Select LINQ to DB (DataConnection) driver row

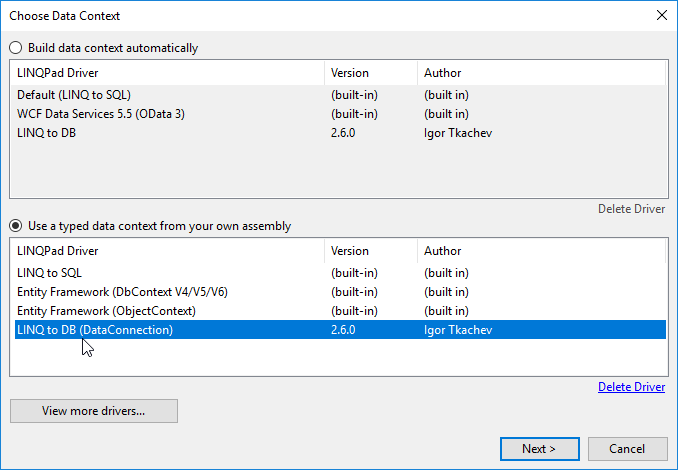[x=95, y=330]
